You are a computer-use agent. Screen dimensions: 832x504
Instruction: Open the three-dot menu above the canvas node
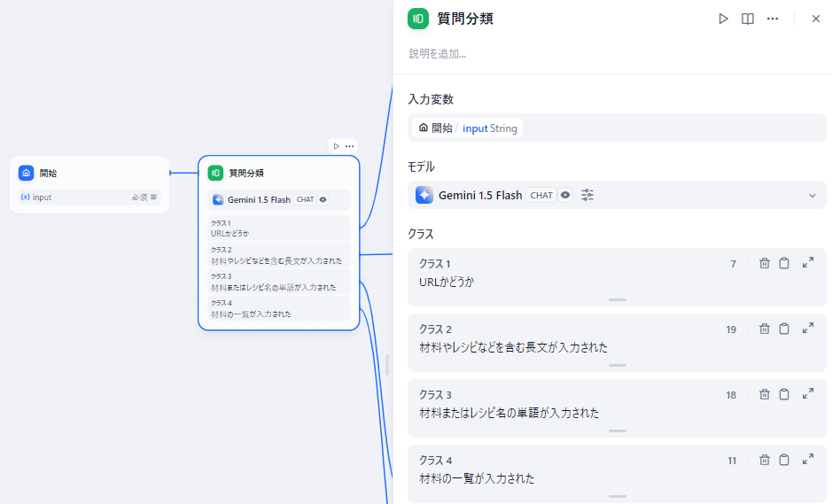(350, 145)
